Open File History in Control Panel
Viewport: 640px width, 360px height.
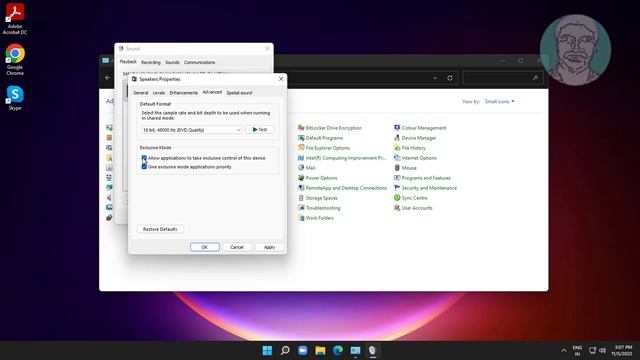(409, 148)
